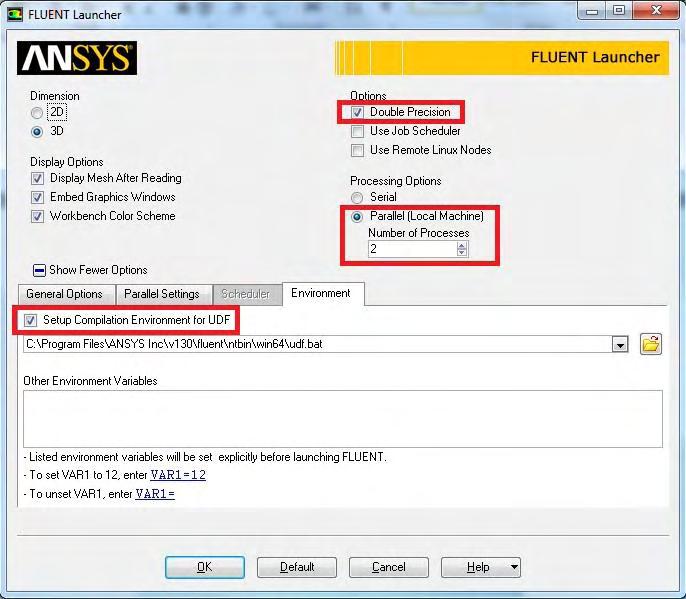Minimize the FLUENT Launcher window
Viewport: 686px width, 599px height.
592,11
